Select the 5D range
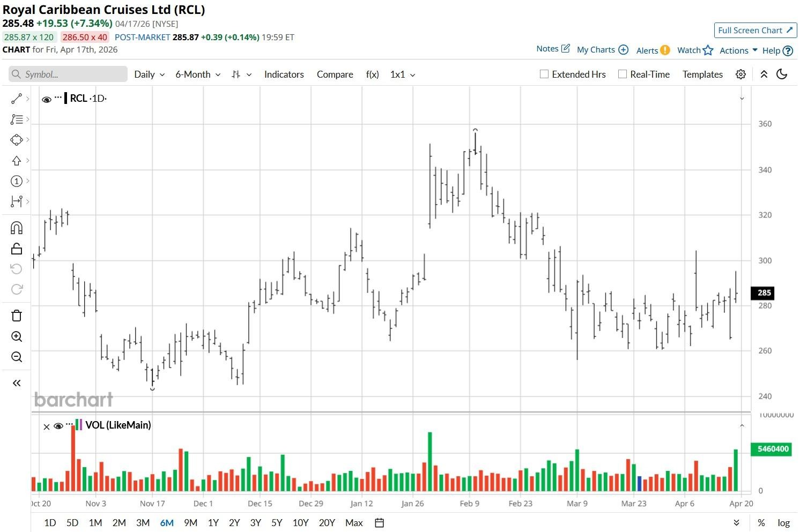 72,523
